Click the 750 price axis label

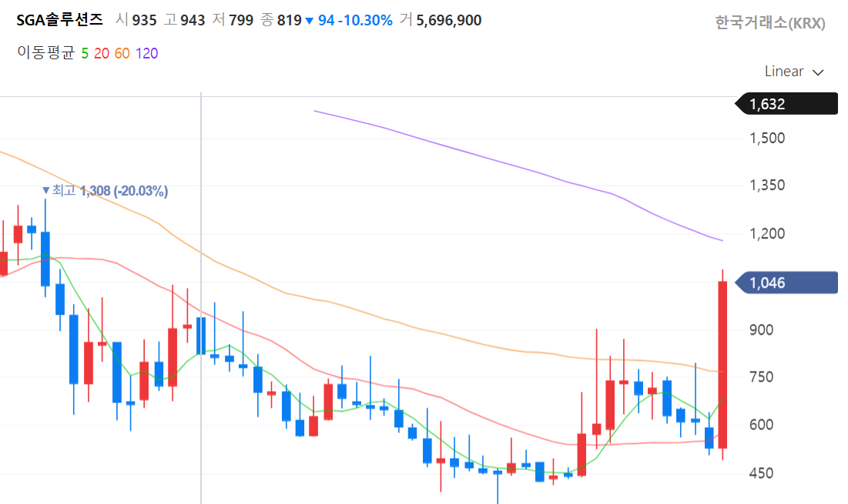pyautogui.click(x=762, y=377)
